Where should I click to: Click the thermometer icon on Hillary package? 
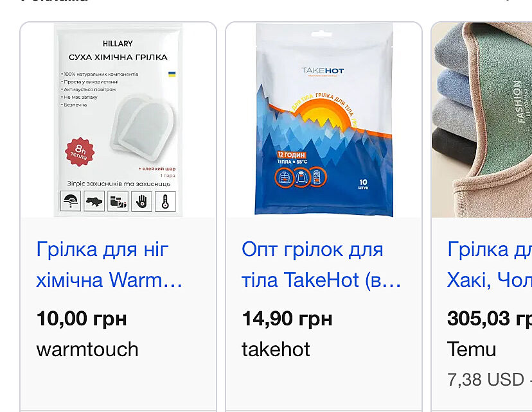(165, 202)
